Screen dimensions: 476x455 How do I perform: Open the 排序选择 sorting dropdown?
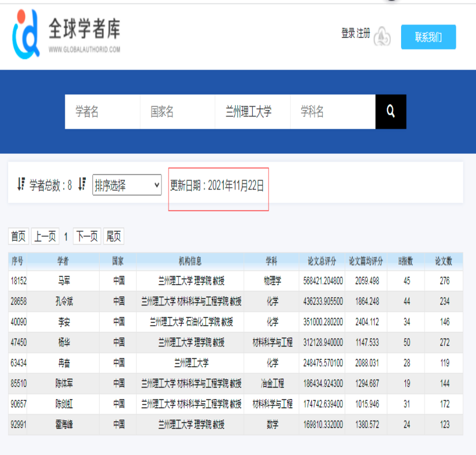(127, 186)
